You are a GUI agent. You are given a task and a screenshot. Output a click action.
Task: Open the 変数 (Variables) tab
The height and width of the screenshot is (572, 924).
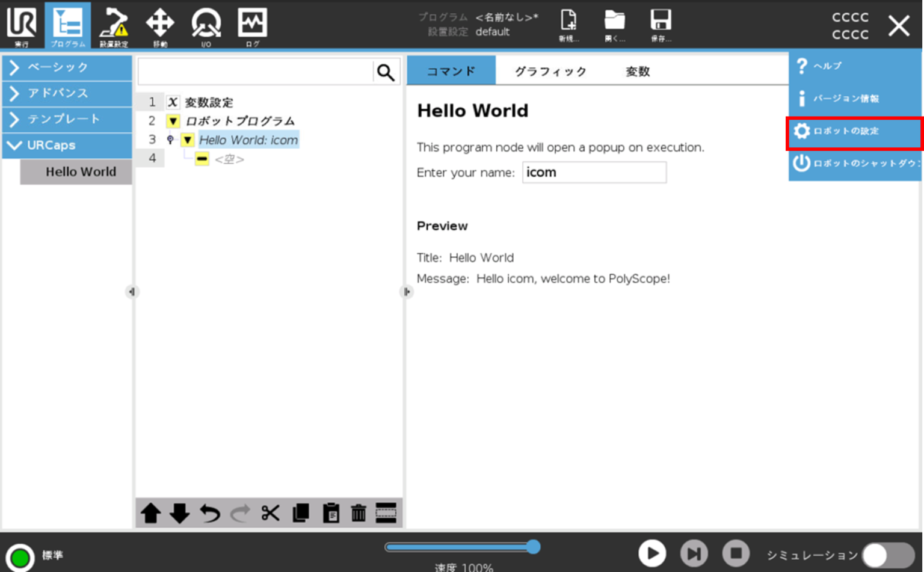pyautogui.click(x=637, y=71)
